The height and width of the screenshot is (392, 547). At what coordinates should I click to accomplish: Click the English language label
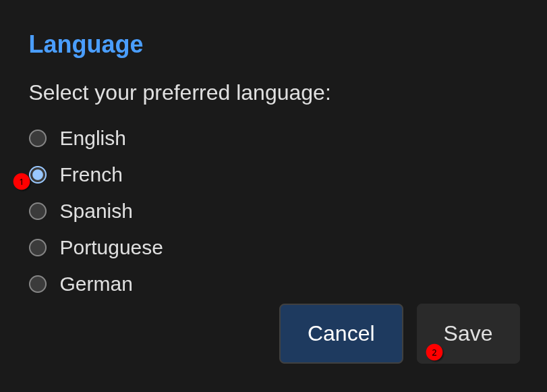[92, 138]
